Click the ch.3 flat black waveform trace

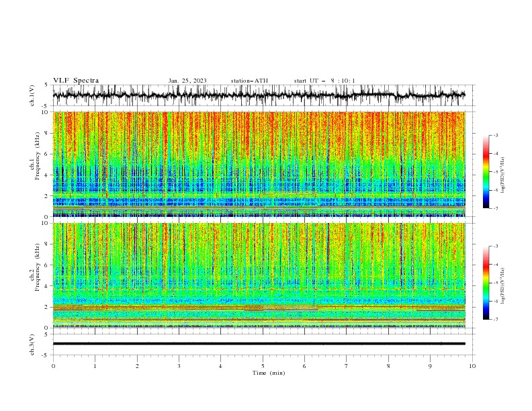(x=259, y=344)
